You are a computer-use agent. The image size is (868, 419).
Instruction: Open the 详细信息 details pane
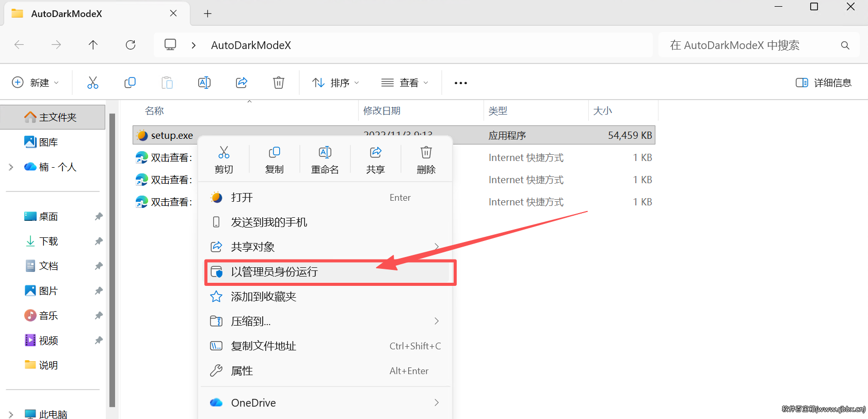(824, 83)
